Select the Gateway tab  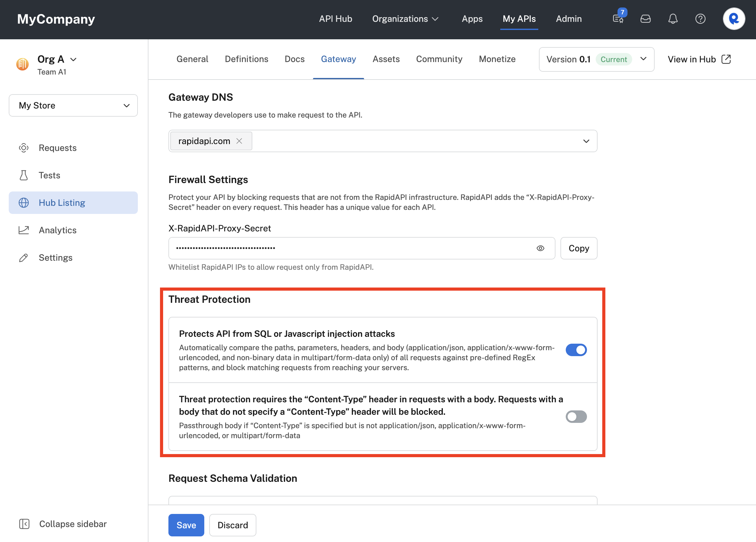[338, 59]
